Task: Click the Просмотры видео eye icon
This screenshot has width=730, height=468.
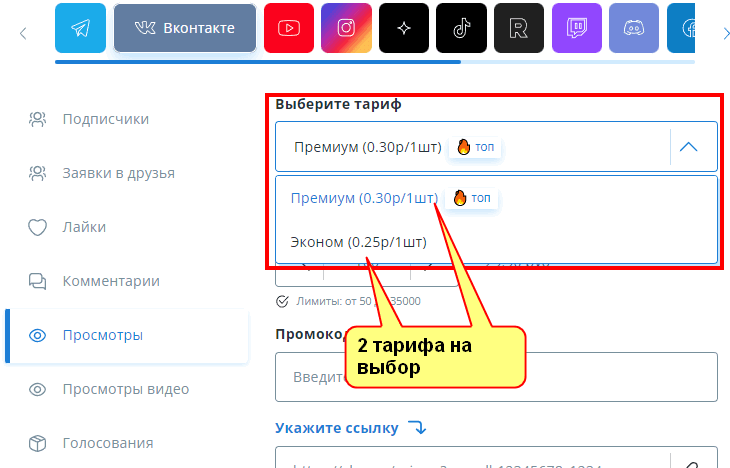Action: click(x=38, y=389)
